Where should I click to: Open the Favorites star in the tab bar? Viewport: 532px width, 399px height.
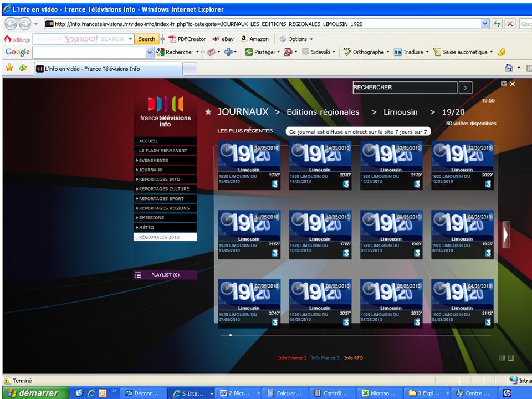[9, 68]
